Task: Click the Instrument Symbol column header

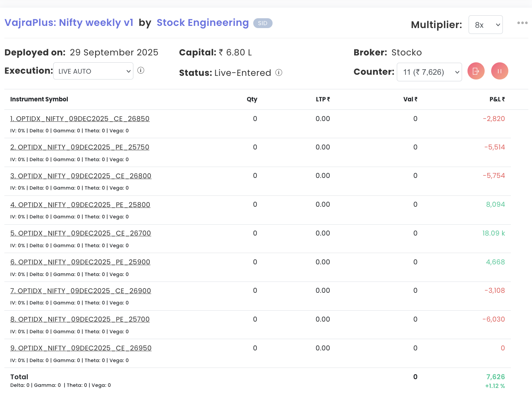Action: click(39, 99)
